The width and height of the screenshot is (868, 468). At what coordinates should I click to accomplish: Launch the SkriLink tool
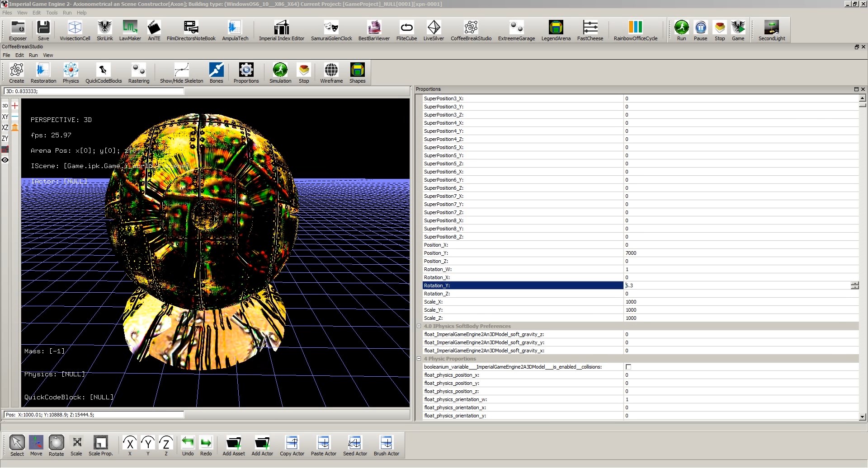click(x=105, y=30)
